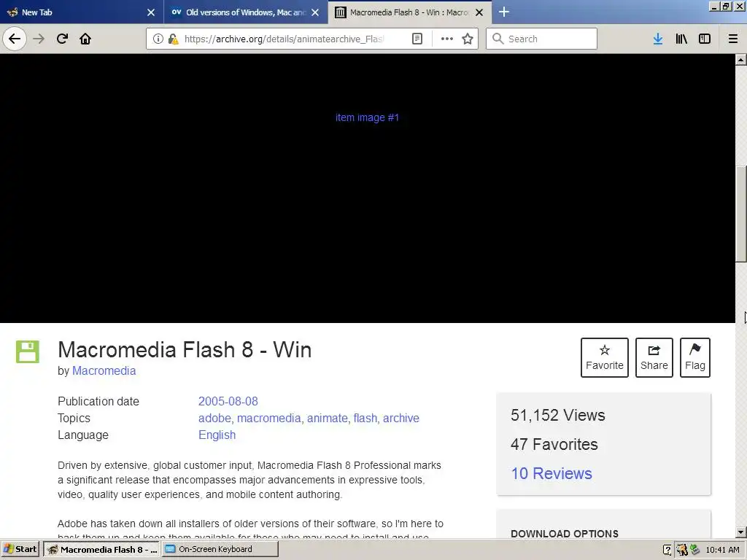This screenshot has height=560, width=747.
Task: Toggle reader view in address bar
Action: [417, 39]
